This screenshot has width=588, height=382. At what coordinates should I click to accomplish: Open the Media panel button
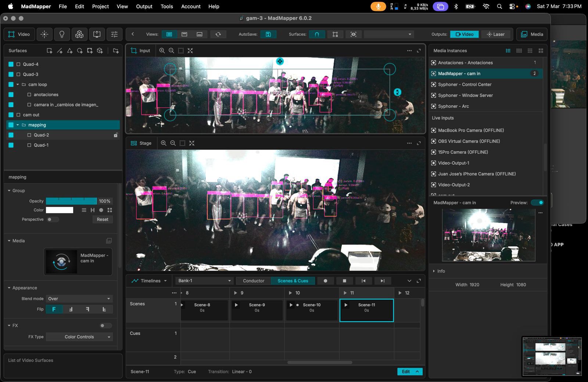point(532,34)
